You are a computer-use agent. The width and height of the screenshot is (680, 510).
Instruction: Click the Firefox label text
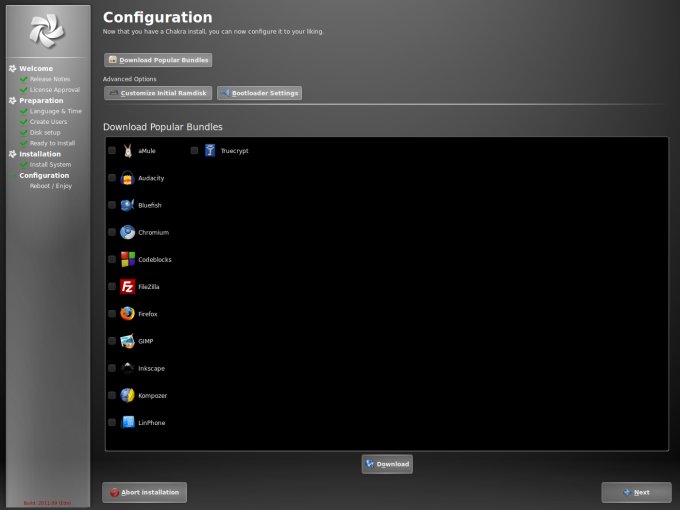pos(147,314)
